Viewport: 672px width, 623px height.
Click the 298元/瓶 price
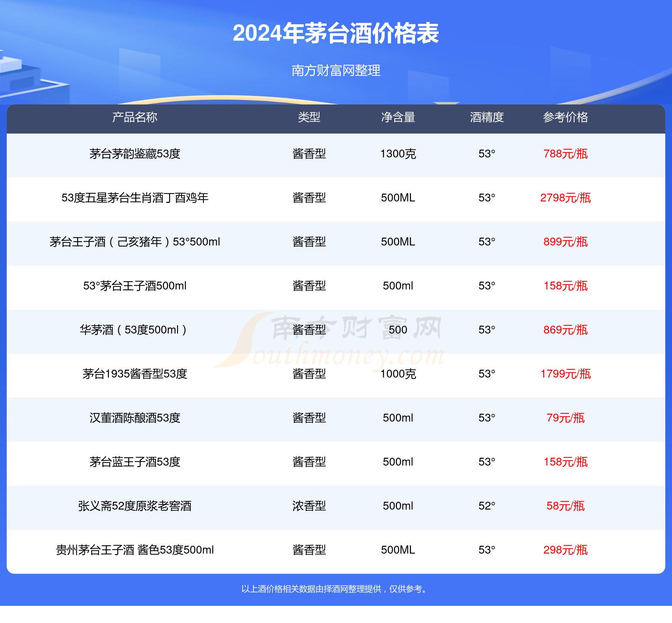click(x=566, y=550)
